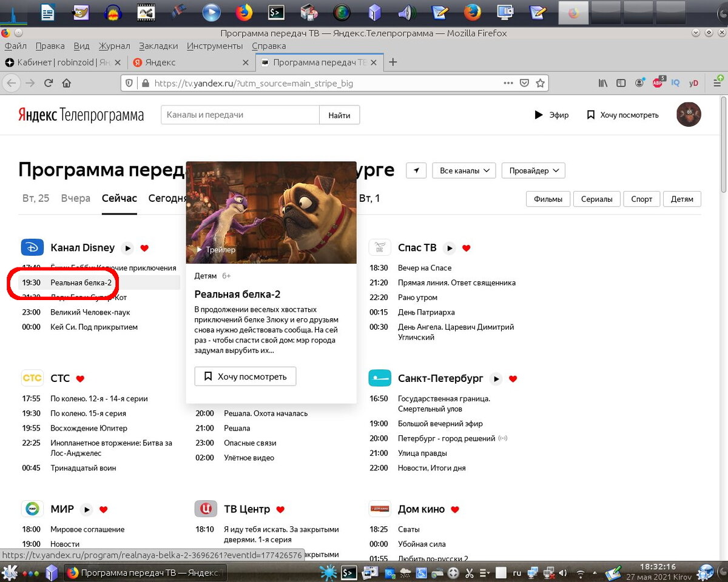
Task: Launch the document writer icon in top panel
Action: (x=48, y=12)
